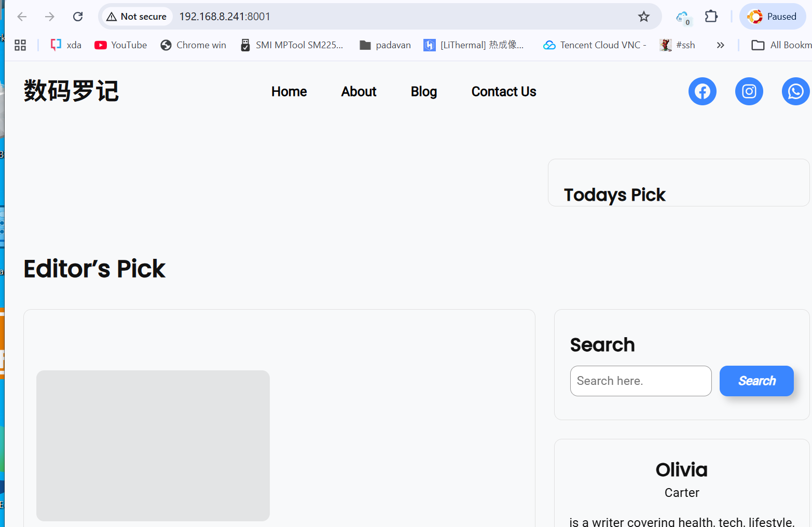Image resolution: width=812 pixels, height=527 pixels.
Task: Open WhatsApp via the social icon
Action: point(795,91)
